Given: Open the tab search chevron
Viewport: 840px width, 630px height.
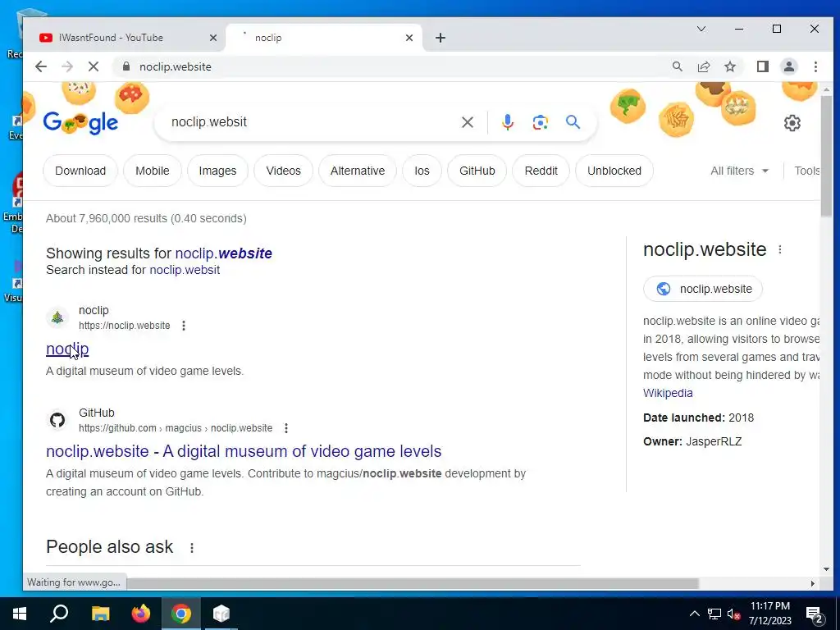Looking at the screenshot, I should tap(701, 29).
